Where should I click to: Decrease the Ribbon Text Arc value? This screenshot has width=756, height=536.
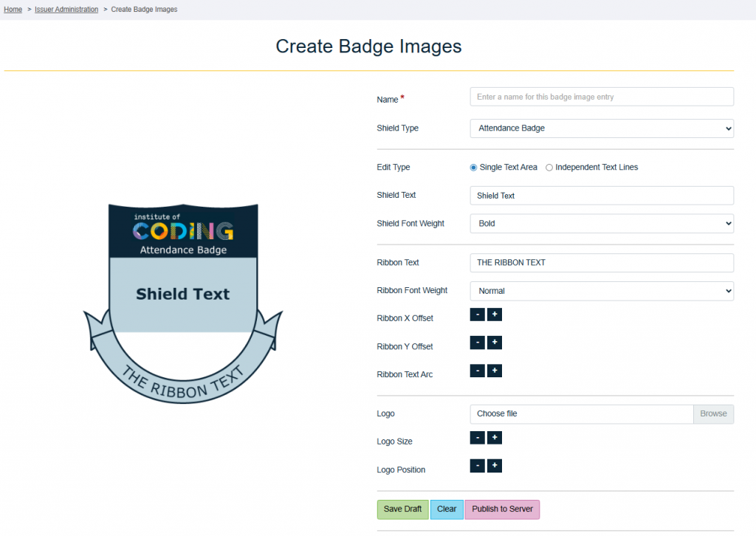(477, 370)
